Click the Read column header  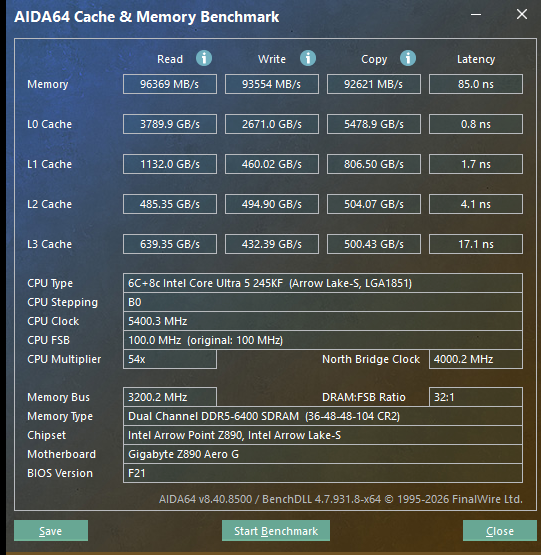[x=170, y=59]
